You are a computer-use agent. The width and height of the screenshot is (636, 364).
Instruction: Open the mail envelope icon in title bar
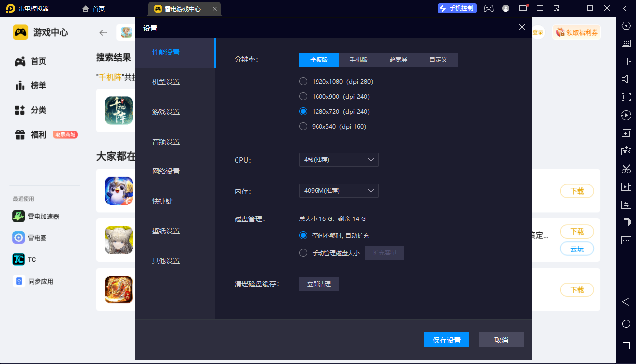(523, 8)
